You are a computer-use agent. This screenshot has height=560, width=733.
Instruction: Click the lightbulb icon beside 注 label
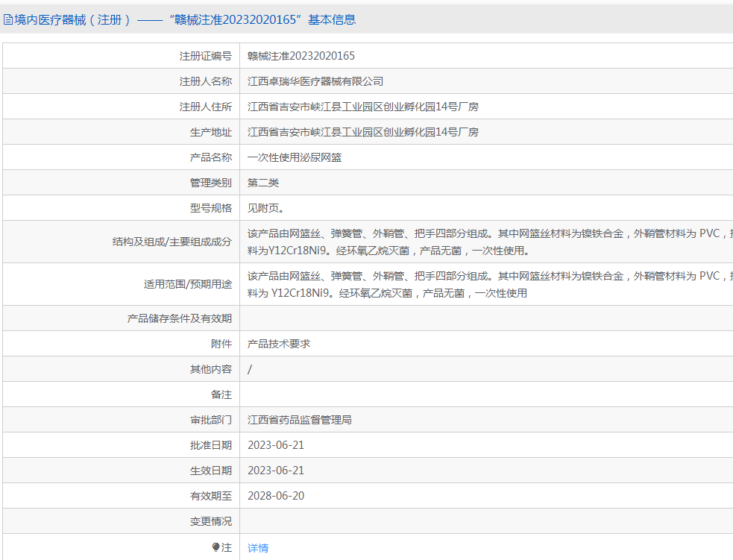216,547
